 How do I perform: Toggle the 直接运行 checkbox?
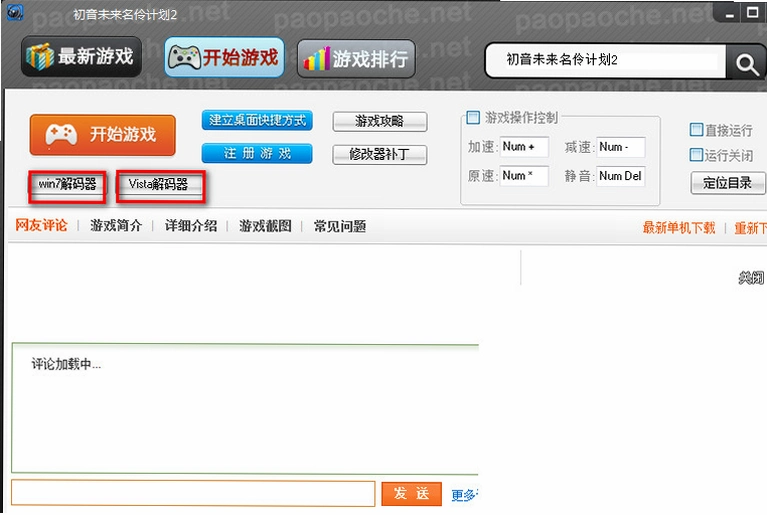696,130
